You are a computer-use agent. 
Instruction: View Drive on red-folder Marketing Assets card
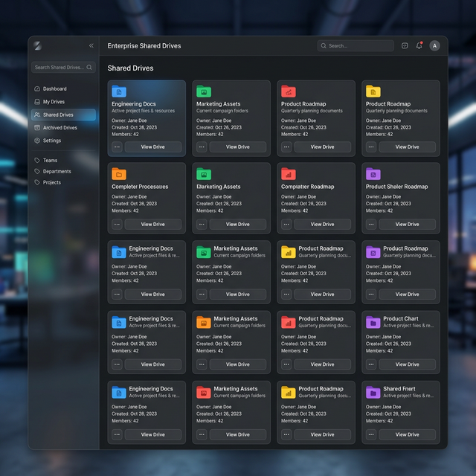pyautogui.click(x=238, y=434)
